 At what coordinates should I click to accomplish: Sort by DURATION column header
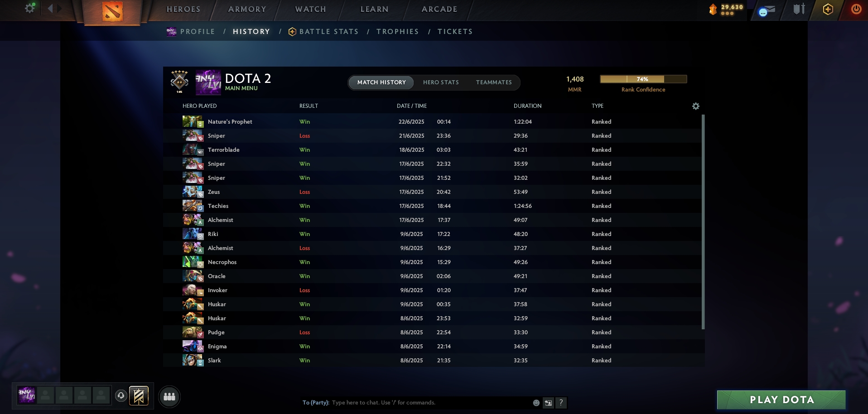pos(527,106)
